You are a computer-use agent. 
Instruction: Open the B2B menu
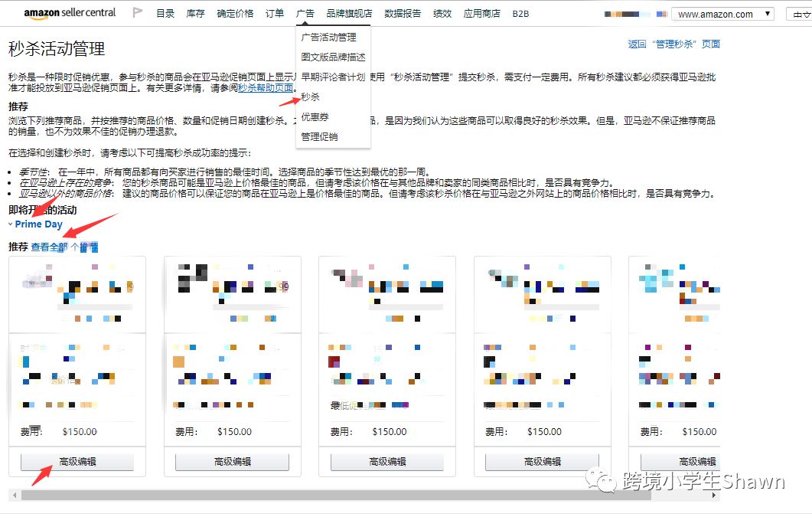coord(520,14)
